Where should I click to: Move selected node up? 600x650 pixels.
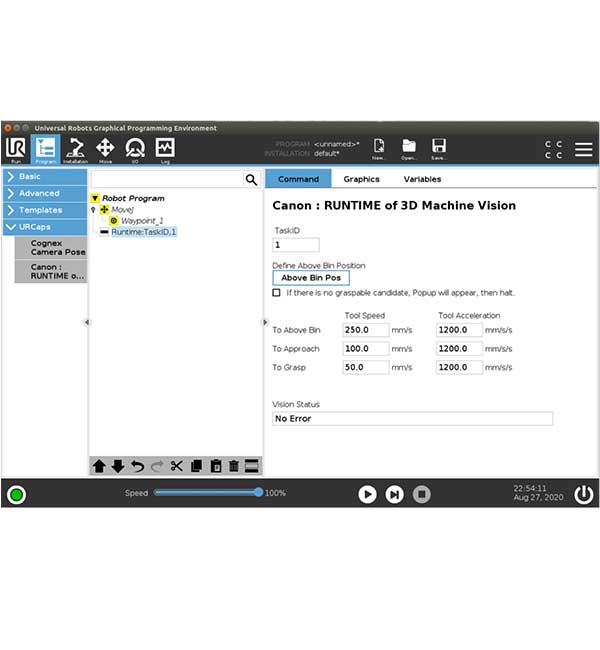99,466
